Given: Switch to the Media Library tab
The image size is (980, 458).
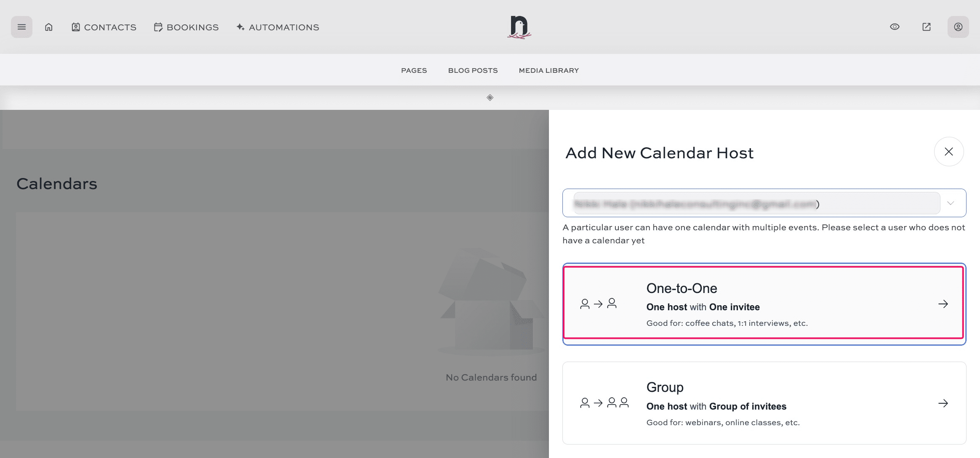Looking at the screenshot, I should tap(549, 70).
